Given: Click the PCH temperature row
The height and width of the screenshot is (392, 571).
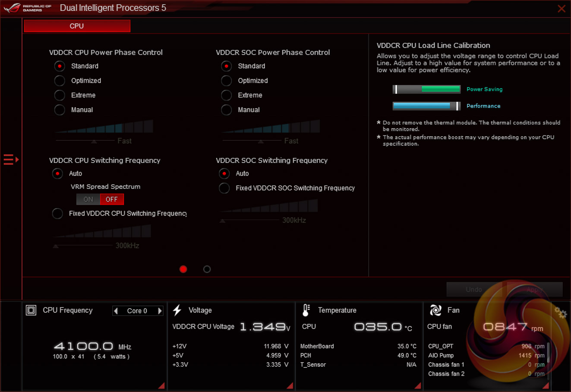Looking at the screenshot, I should click(x=359, y=355).
